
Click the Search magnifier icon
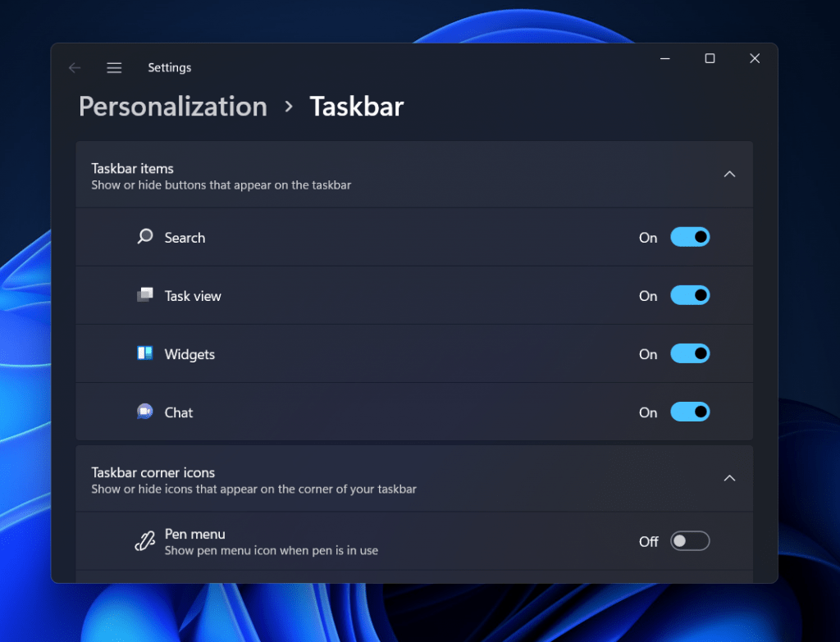click(x=144, y=237)
